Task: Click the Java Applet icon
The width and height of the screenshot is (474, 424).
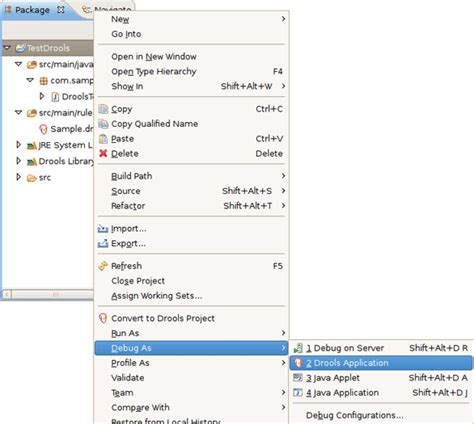Action: click(298, 378)
